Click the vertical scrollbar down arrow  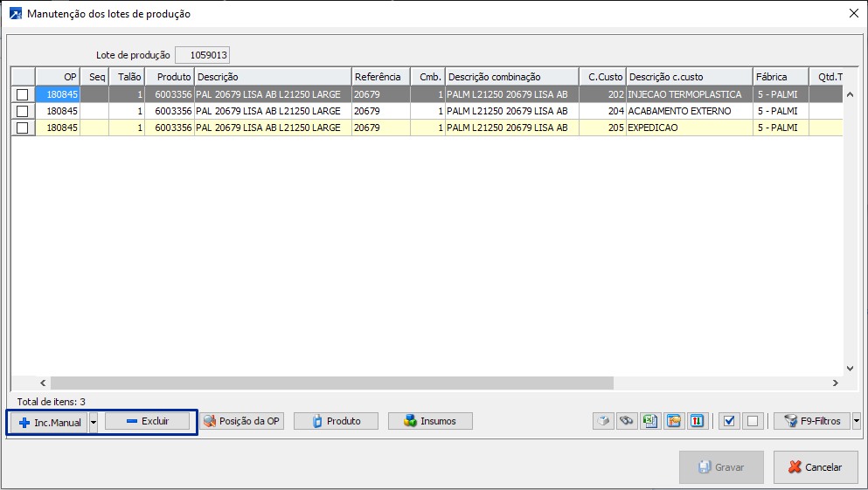pos(850,369)
